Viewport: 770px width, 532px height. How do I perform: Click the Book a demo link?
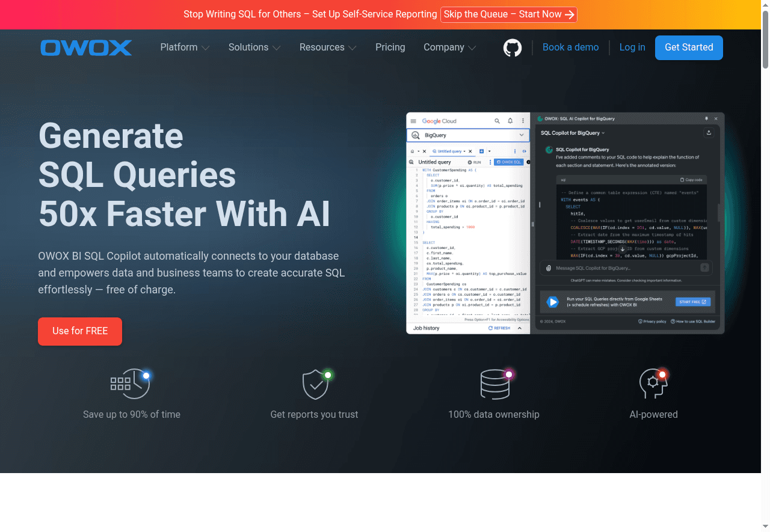click(570, 47)
